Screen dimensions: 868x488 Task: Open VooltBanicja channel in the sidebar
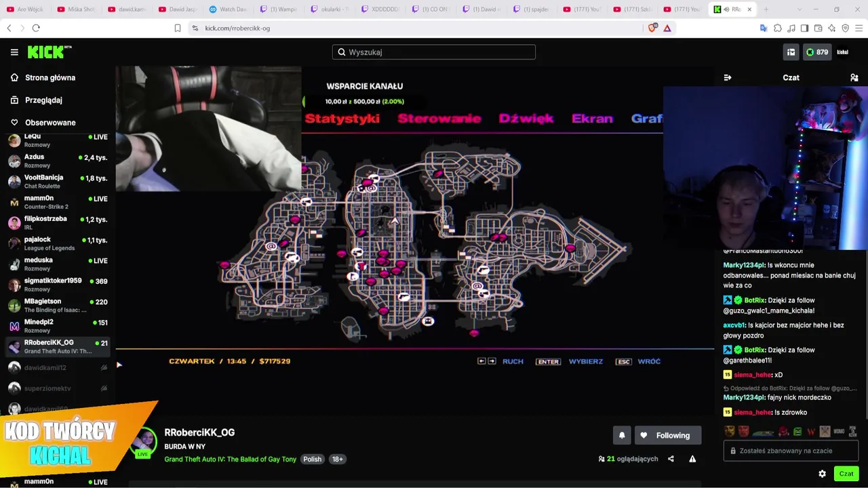57,182
